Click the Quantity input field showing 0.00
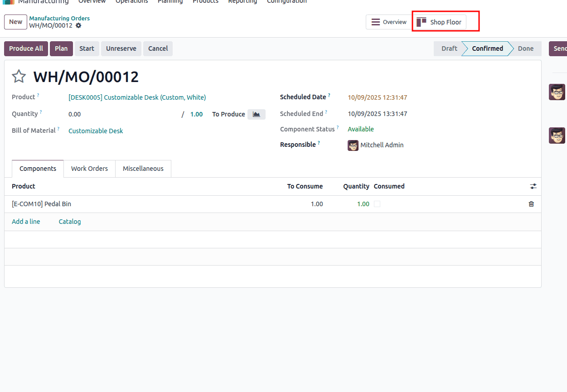 click(91, 114)
